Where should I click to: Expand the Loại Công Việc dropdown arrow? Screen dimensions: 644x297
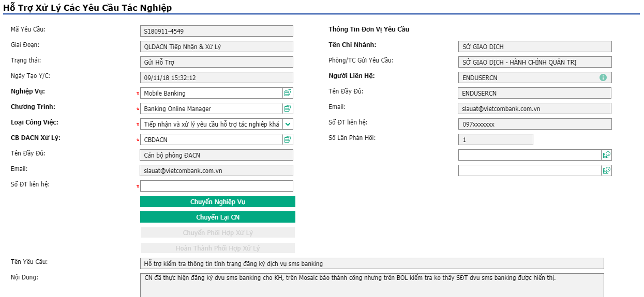click(288, 124)
